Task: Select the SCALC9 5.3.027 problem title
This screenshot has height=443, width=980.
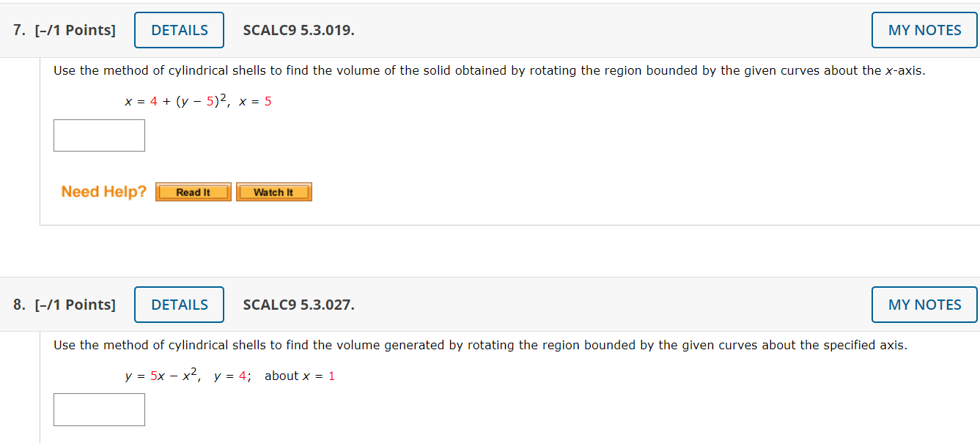Action: click(298, 305)
